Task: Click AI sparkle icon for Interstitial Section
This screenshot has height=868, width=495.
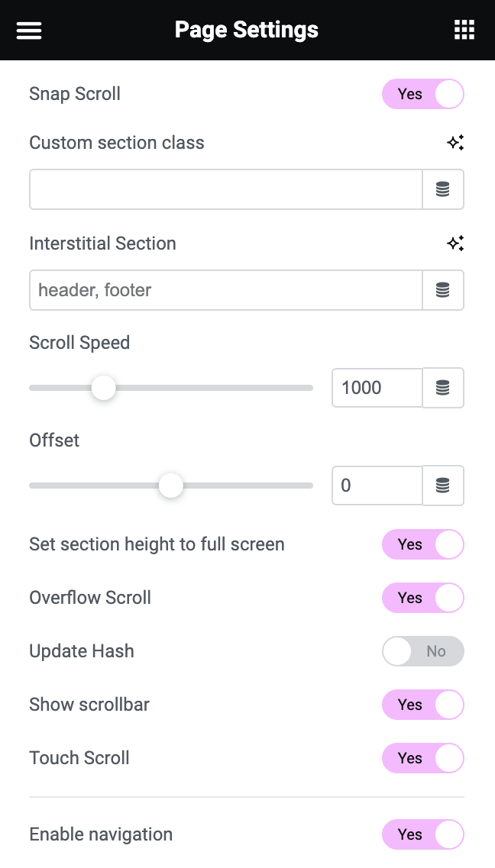Action: click(x=455, y=244)
